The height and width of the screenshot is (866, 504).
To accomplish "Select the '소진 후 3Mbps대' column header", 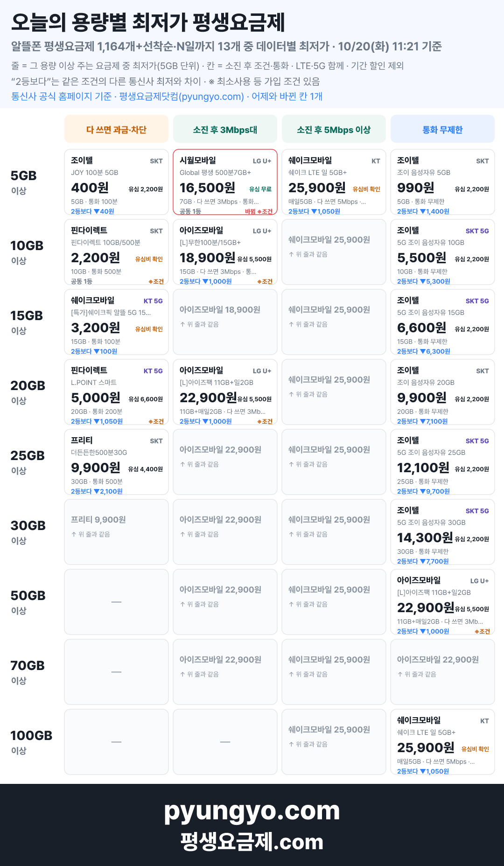I will click(x=225, y=129).
